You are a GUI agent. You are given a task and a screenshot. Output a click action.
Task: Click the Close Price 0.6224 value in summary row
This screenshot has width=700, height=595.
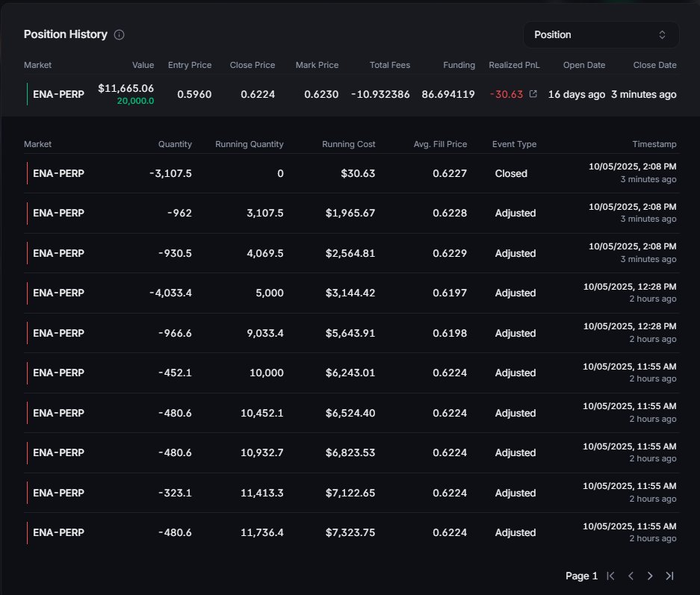pyautogui.click(x=258, y=94)
